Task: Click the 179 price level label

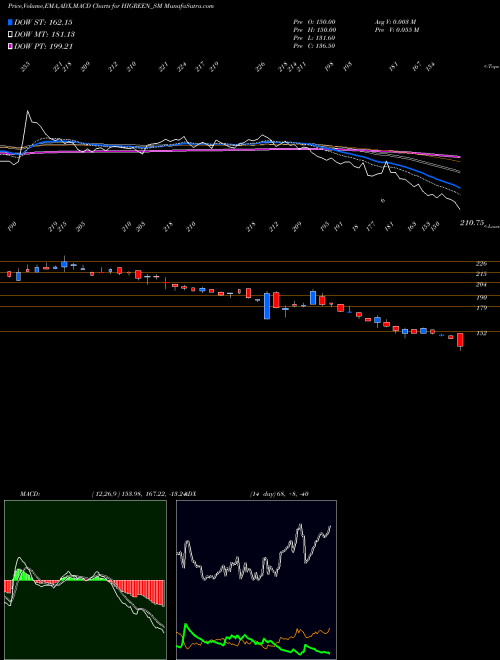Action: (x=481, y=308)
